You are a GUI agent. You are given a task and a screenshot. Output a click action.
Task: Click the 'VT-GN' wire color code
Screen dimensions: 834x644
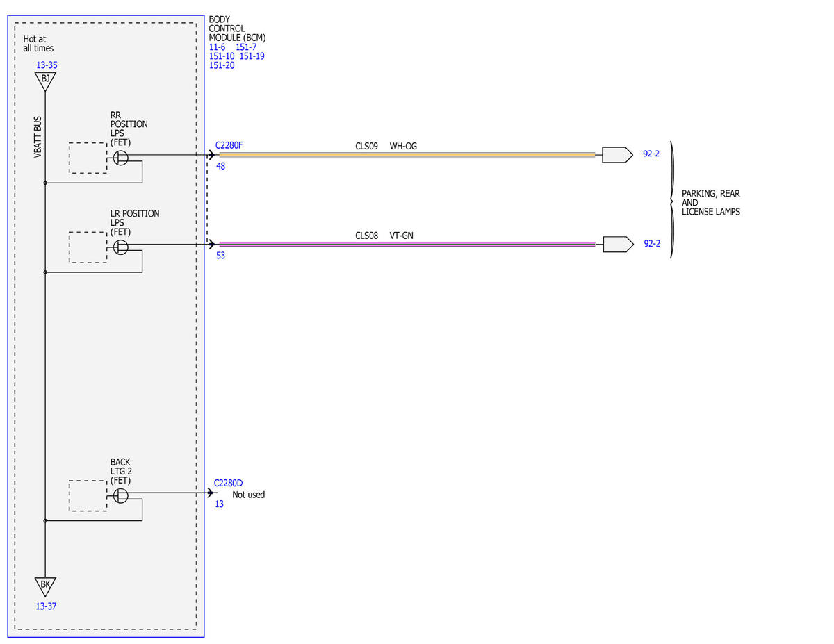tap(402, 236)
